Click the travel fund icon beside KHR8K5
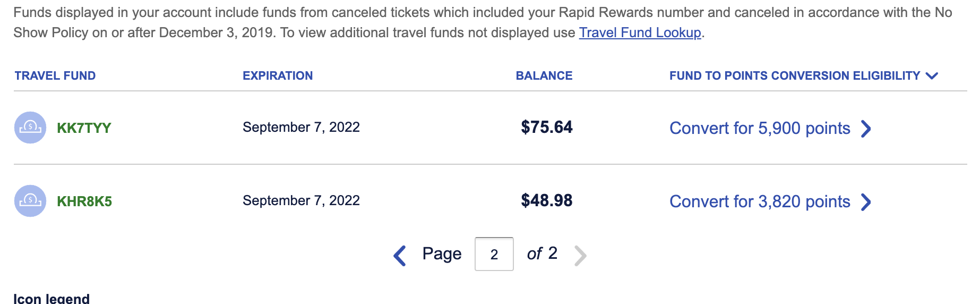 point(30,201)
